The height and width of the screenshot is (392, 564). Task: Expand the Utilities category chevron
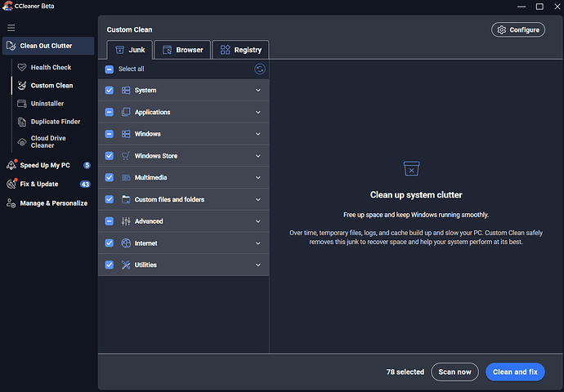(258, 265)
